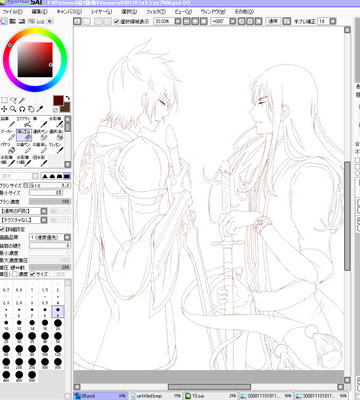Image resolution: width=360 pixels, height=400 pixels.
Task: Disable pressure サイズ size checkbox
Action: 32,274
